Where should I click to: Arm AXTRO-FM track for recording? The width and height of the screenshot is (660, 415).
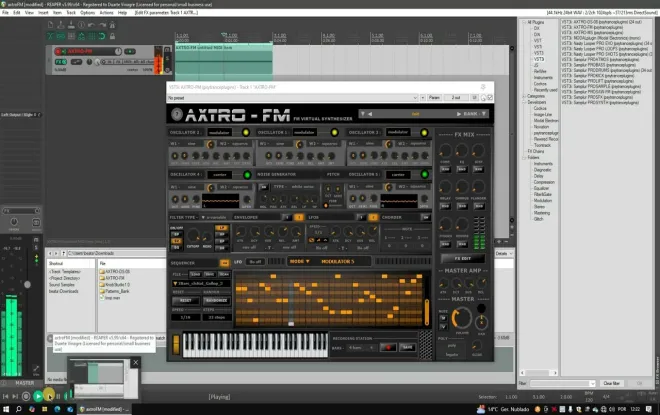coord(58,51)
